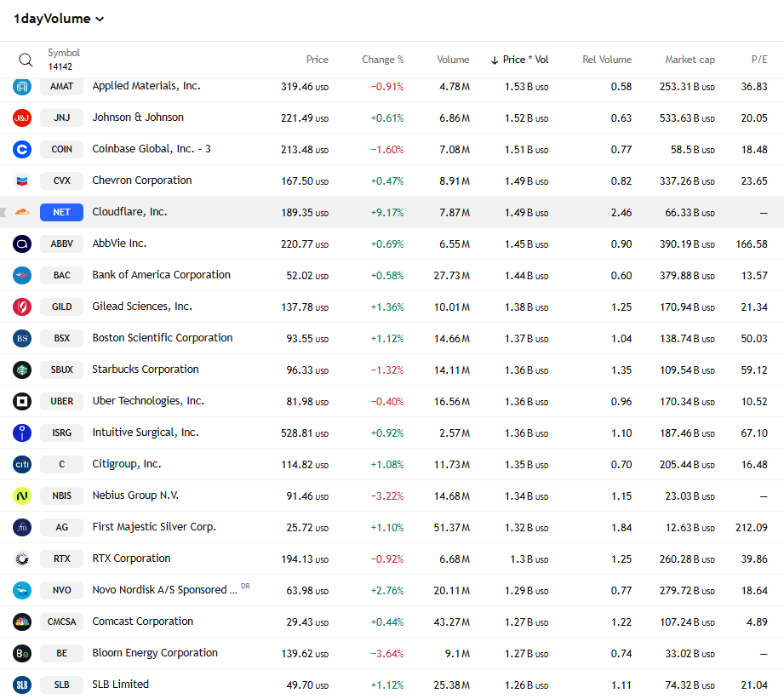Click the Starbucks logo icon

(22, 370)
